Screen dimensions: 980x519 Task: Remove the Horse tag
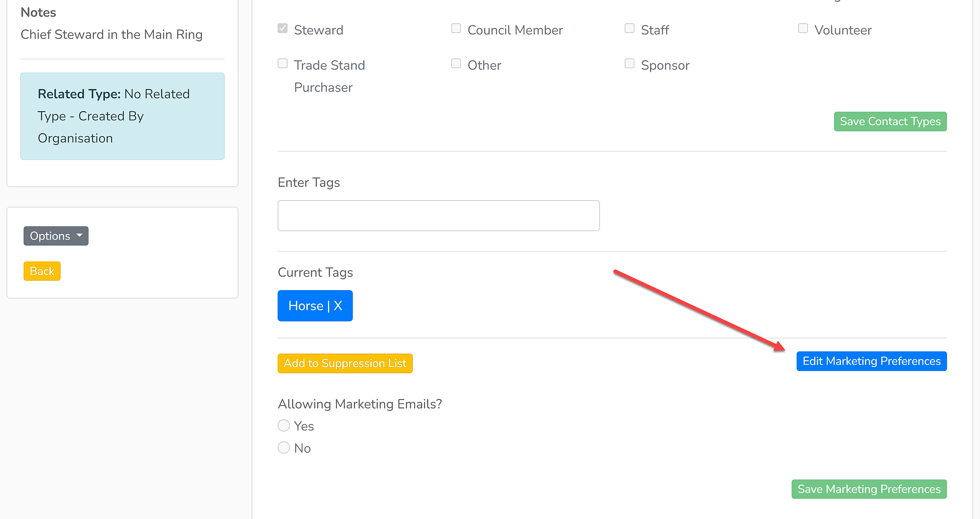(x=338, y=306)
